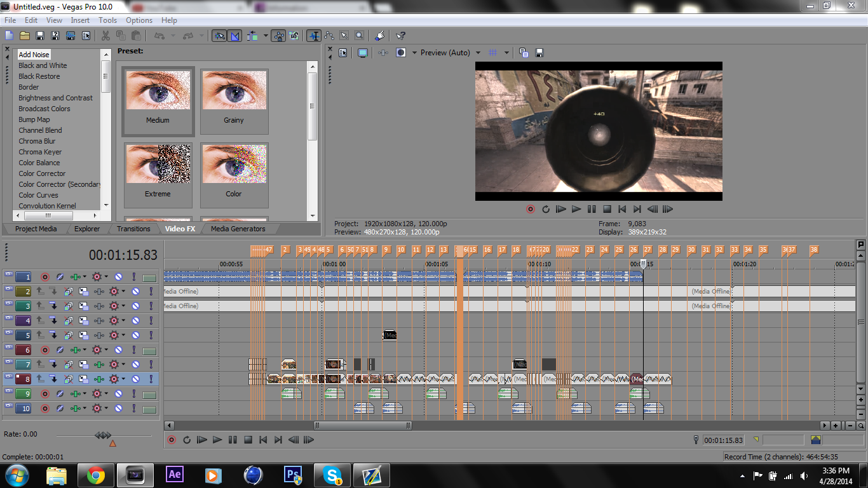868x488 pixels.
Task: Open the Overlays dropdown arrow in preview
Action: (506, 53)
